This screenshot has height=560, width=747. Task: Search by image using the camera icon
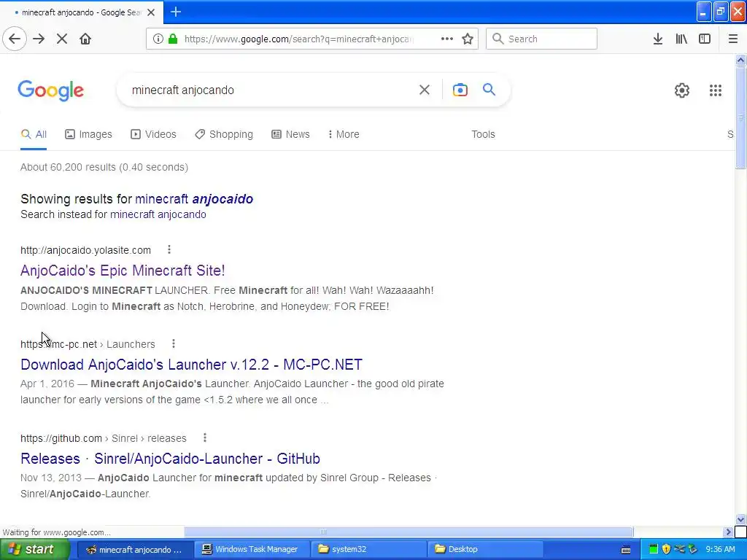[x=460, y=90]
